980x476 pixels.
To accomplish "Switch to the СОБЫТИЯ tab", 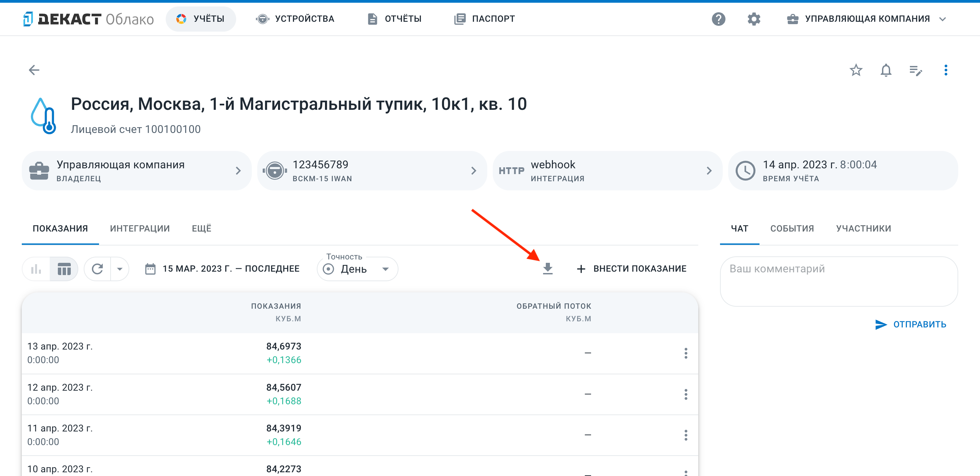I will click(x=792, y=228).
